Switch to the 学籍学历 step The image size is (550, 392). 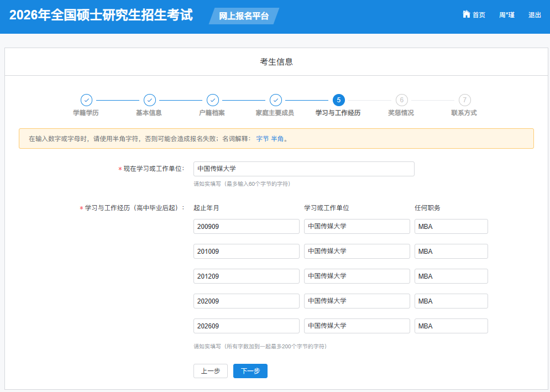[86, 112]
